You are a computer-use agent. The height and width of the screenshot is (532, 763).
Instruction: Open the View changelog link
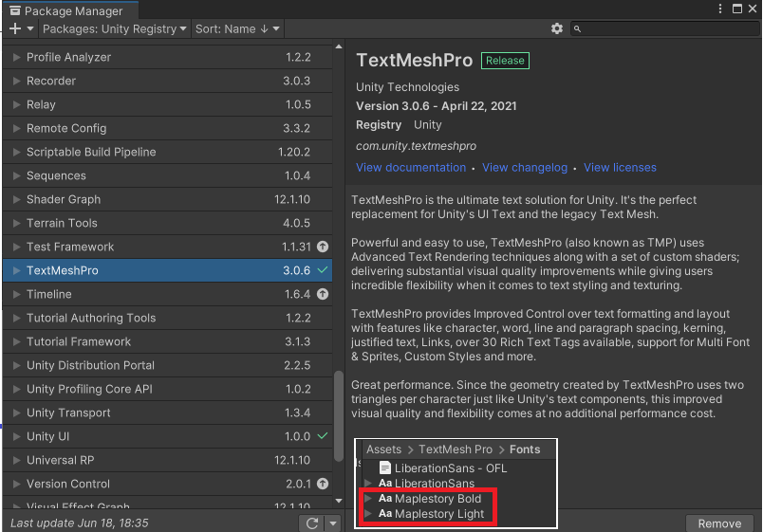click(x=525, y=167)
